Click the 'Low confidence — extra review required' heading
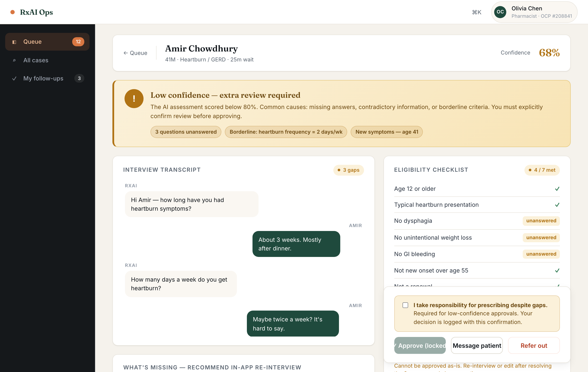The image size is (588, 372). coord(225,95)
